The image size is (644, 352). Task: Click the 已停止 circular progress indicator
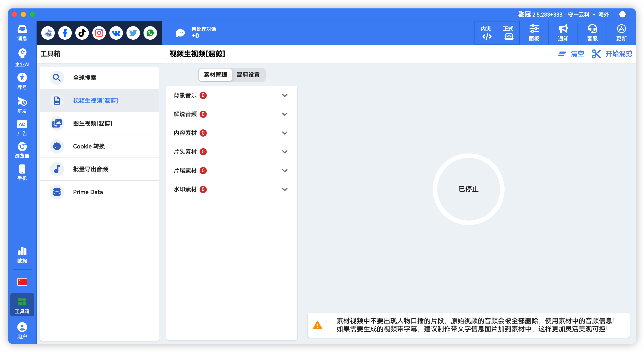pyautogui.click(x=468, y=189)
